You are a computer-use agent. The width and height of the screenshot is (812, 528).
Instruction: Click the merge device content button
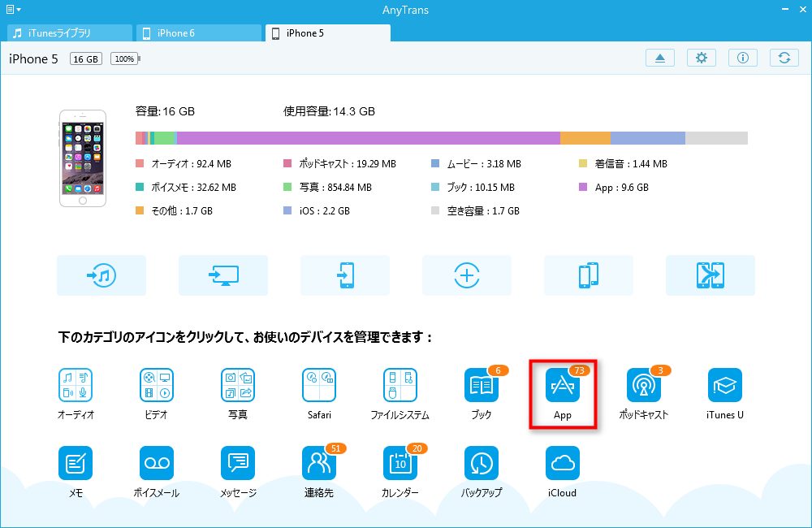[x=710, y=275]
